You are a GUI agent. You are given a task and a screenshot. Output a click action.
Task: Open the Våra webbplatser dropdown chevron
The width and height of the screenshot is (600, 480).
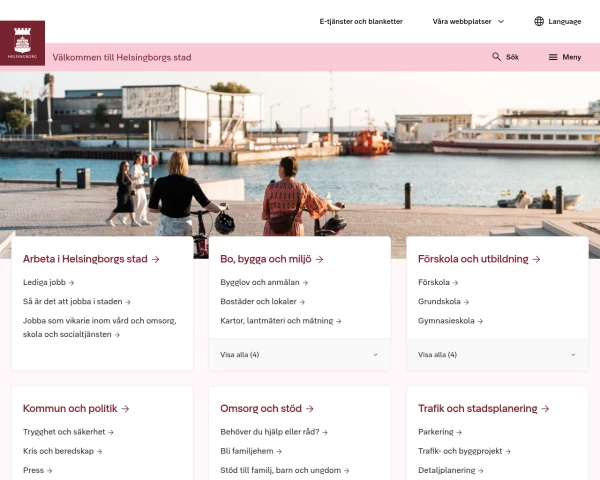[501, 21]
